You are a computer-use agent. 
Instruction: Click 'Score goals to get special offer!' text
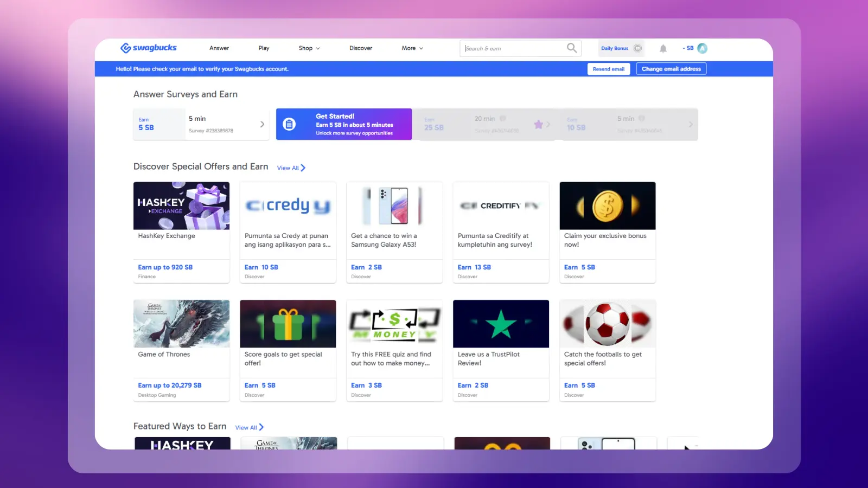click(x=283, y=358)
